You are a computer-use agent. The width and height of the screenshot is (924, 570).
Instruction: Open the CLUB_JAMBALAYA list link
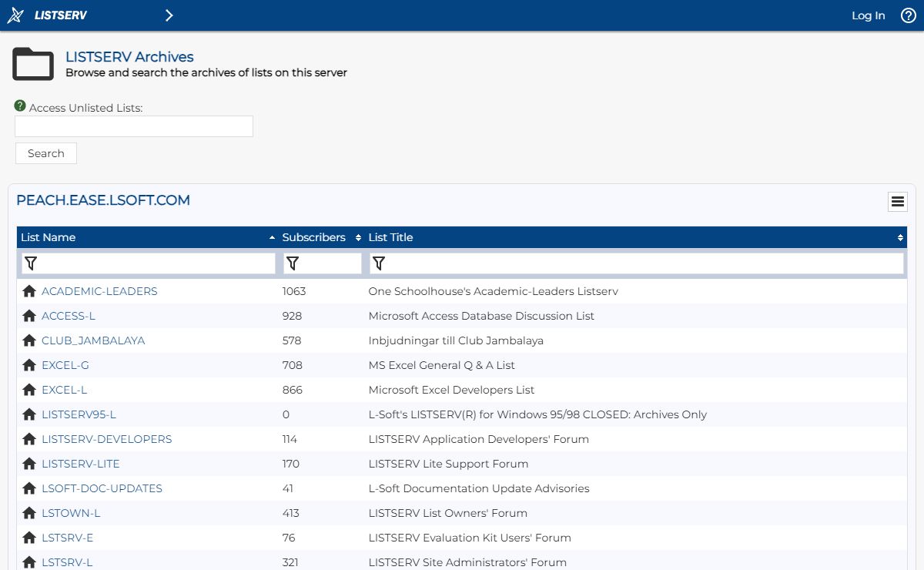point(93,340)
